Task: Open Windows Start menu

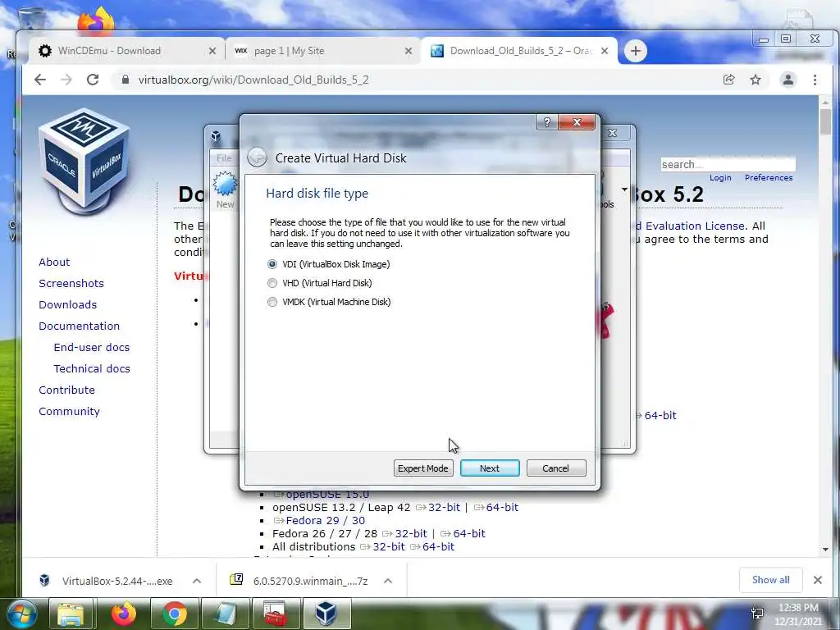Action: pos(22,614)
